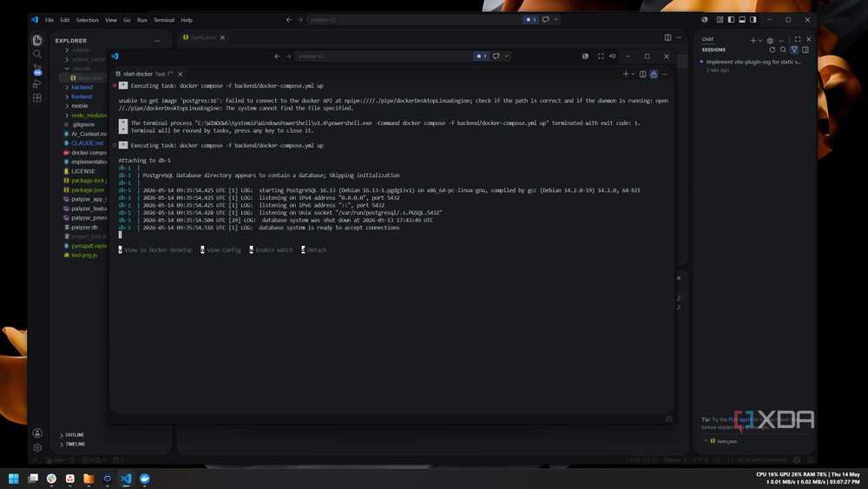
Task: Expand the frontend folder in Explorer
Action: pos(82,96)
